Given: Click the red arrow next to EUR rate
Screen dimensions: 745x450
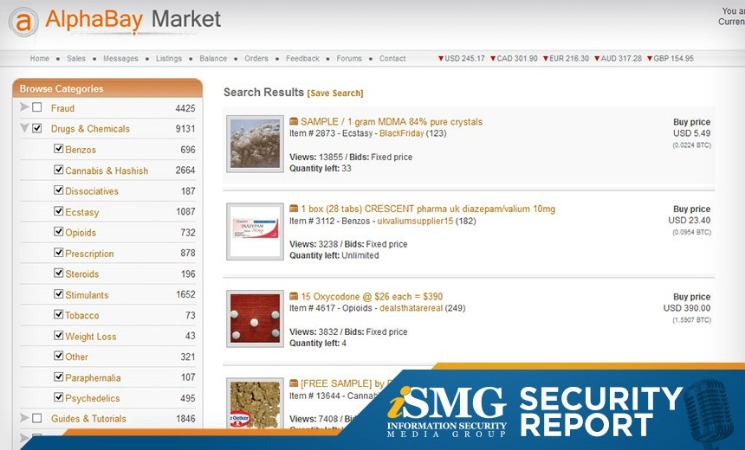Looking at the screenshot, I should (x=545, y=59).
